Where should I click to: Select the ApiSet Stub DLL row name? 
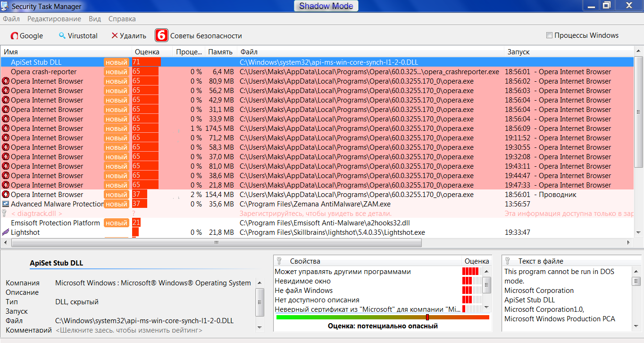coord(36,62)
